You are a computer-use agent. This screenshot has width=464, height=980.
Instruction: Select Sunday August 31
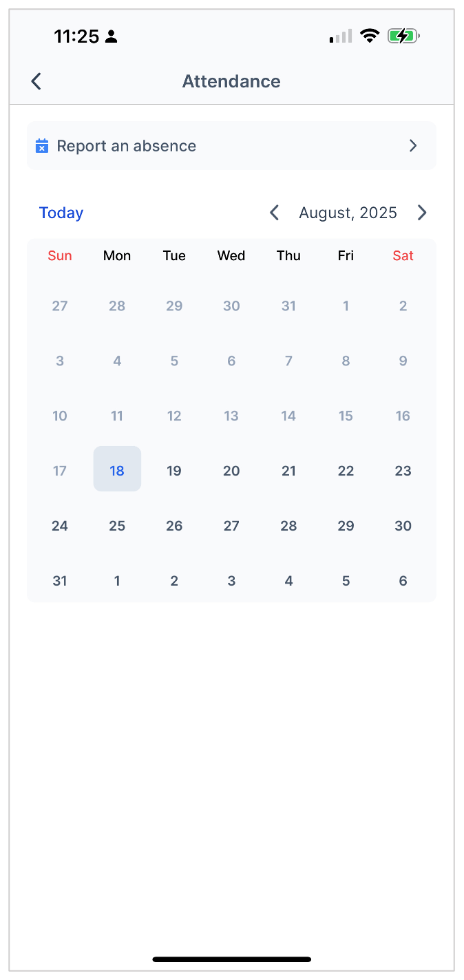(60, 581)
